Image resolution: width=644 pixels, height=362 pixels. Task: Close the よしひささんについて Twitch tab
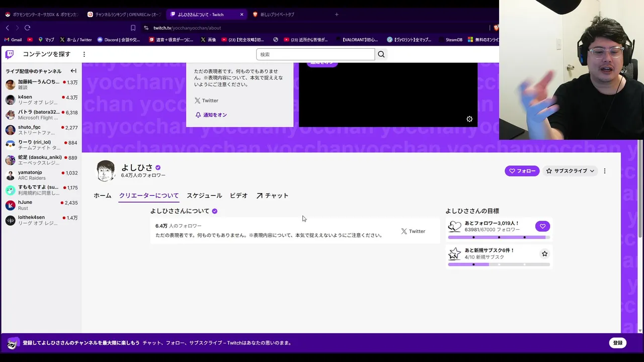coord(242,15)
